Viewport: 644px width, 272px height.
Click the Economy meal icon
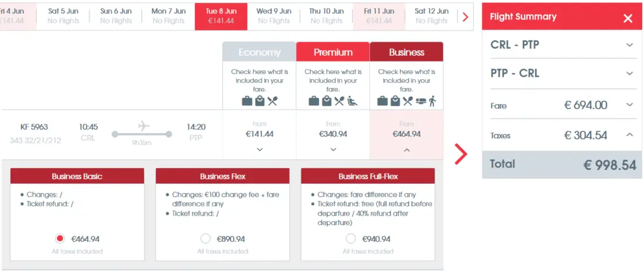[272, 101]
